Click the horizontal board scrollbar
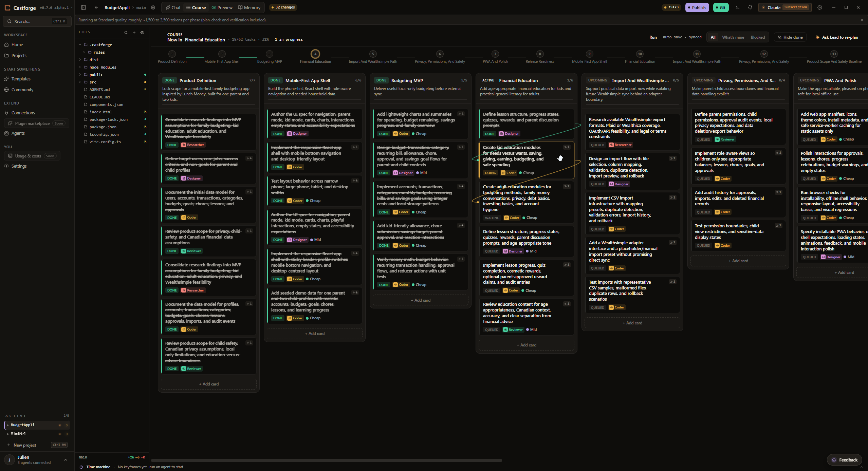868x471 pixels. (327, 461)
